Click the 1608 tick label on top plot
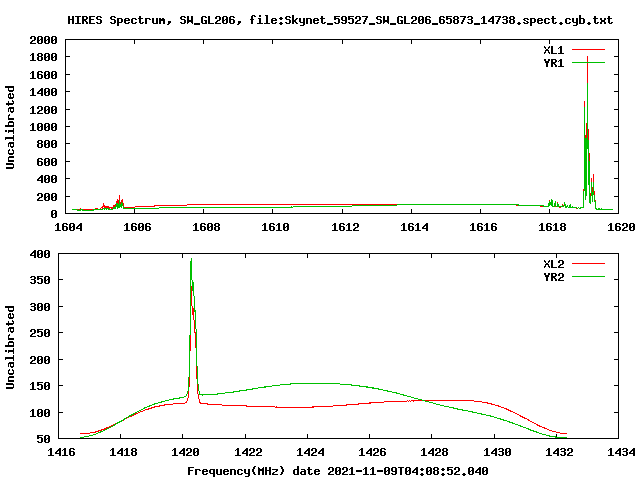The image size is (640, 480). [x=206, y=227]
